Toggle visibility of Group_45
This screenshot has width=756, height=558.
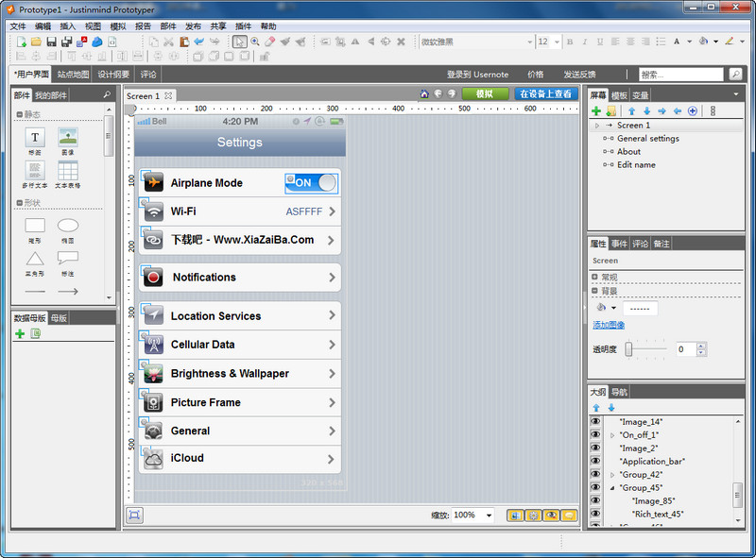[595, 487]
